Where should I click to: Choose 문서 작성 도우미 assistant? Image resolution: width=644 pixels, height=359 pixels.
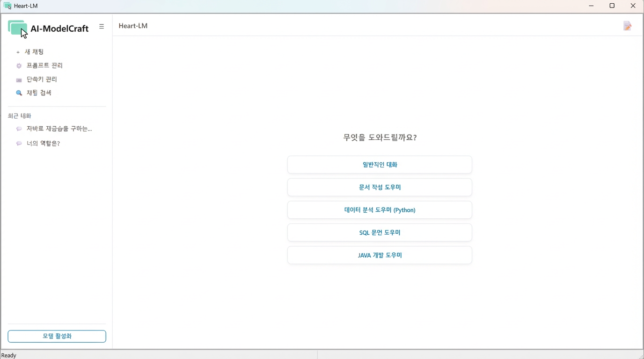point(380,187)
